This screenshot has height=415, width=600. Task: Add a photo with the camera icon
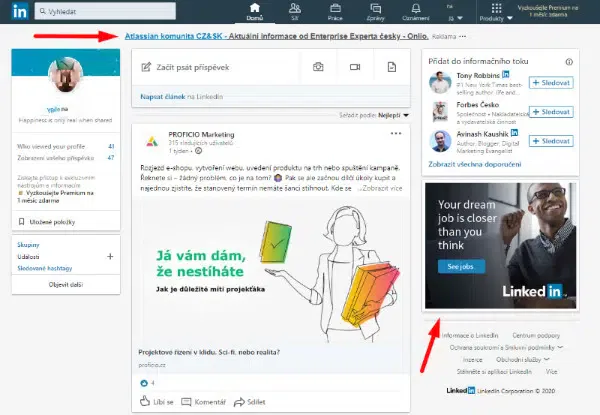tap(318, 67)
